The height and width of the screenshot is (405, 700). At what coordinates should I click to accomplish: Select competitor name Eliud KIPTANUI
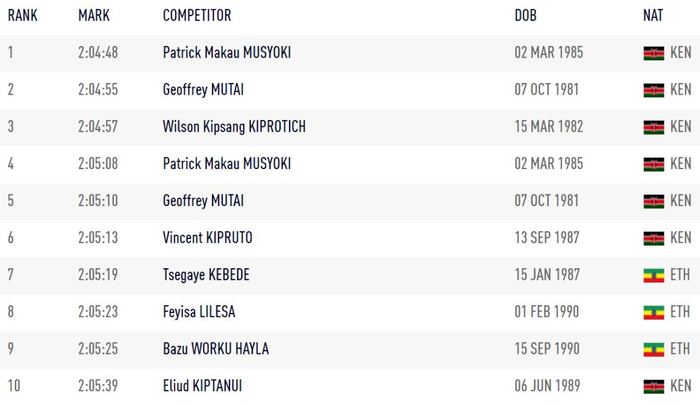203,386
